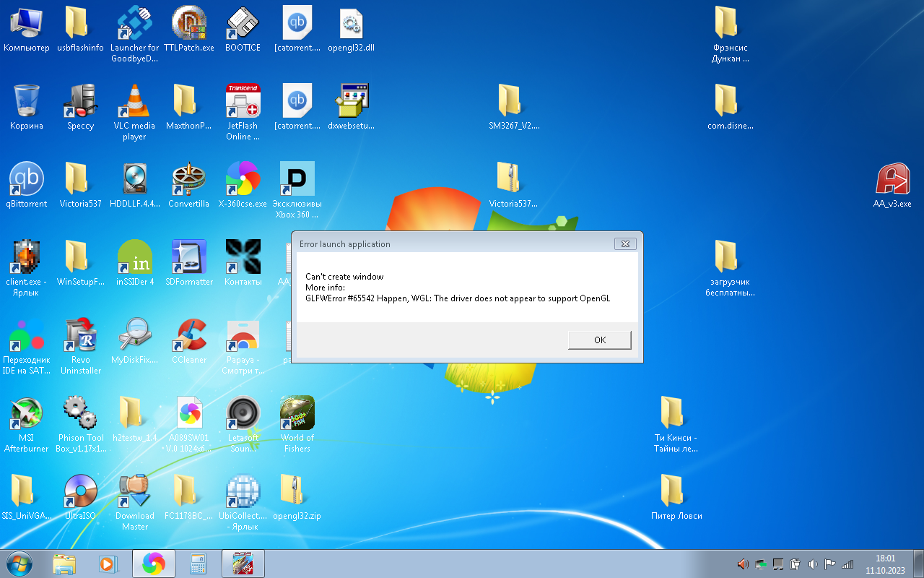Viewport: 924px width, 578px height.
Task: Select the SM3267_V2 folder icon
Action: click(x=514, y=108)
